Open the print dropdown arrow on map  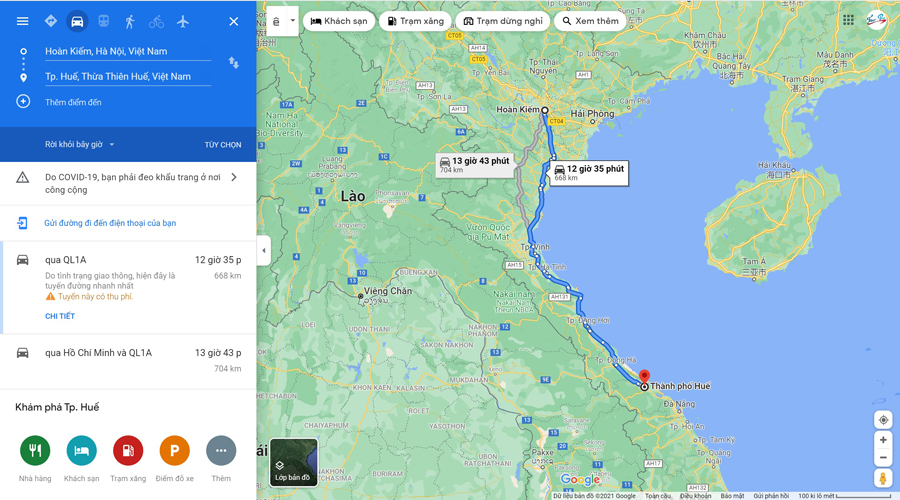292,21
